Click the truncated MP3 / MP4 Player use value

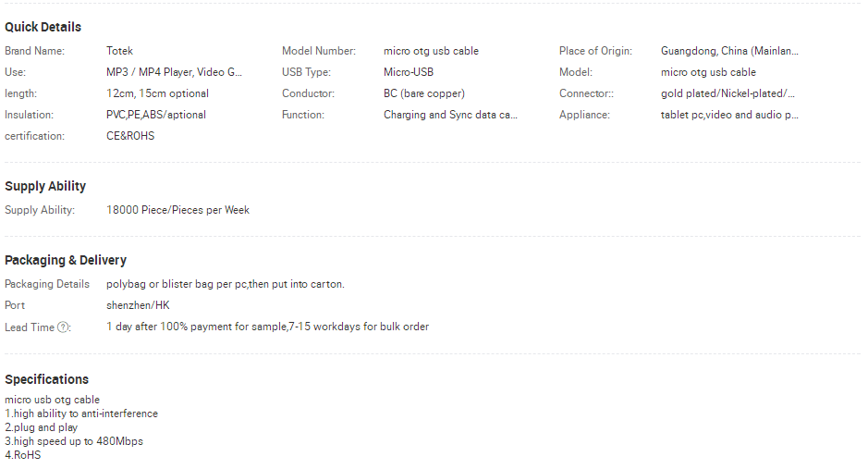point(174,72)
